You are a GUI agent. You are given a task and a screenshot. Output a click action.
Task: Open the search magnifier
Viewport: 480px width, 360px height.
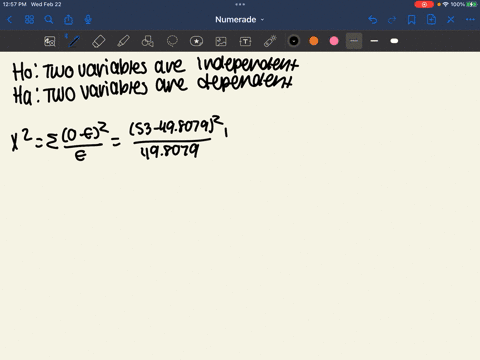(49, 20)
